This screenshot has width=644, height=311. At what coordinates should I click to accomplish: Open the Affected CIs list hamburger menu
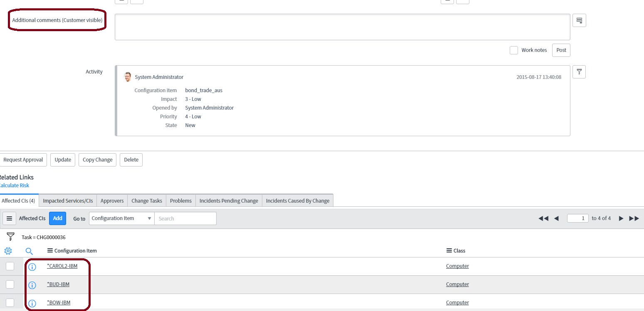[9, 218]
